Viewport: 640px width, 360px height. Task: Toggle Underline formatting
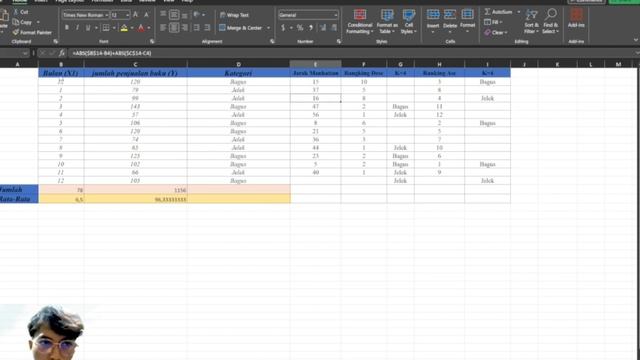click(87, 28)
